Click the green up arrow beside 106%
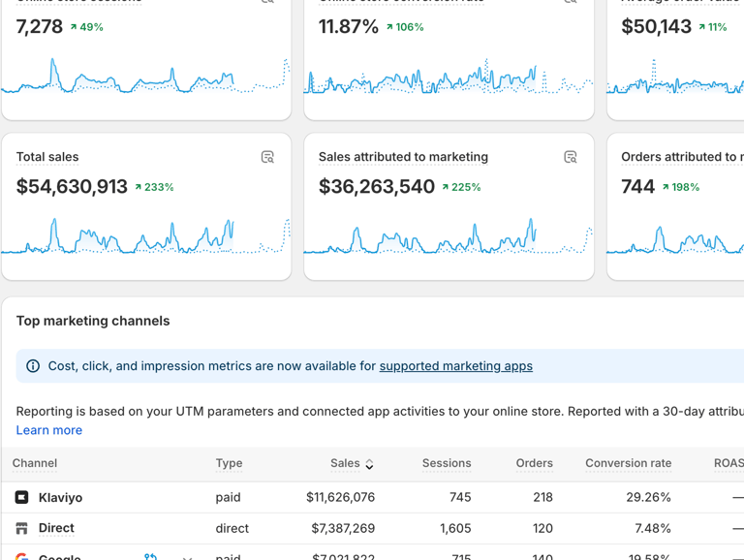Screen dimensions: 744x560 [389, 27]
